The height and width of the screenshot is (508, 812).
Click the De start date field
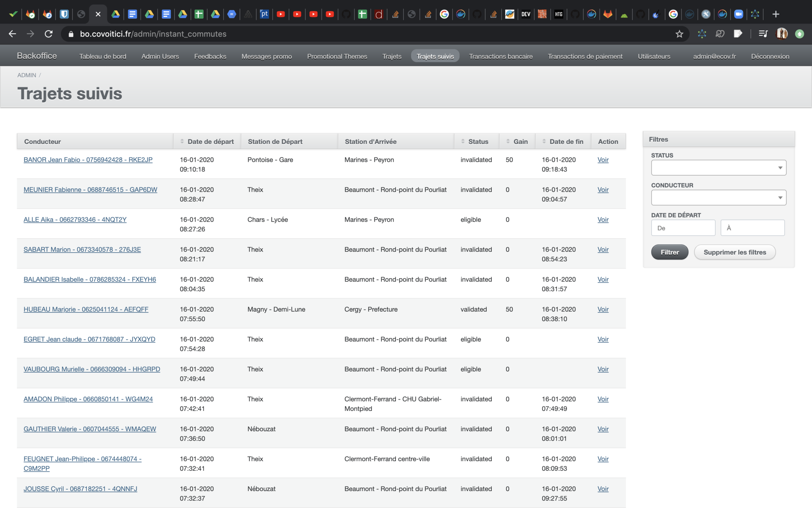(683, 228)
